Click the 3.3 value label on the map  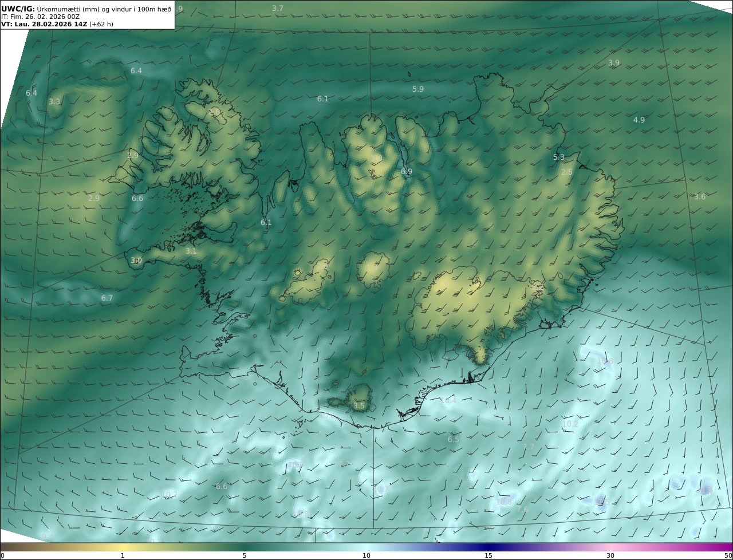click(54, 101)
